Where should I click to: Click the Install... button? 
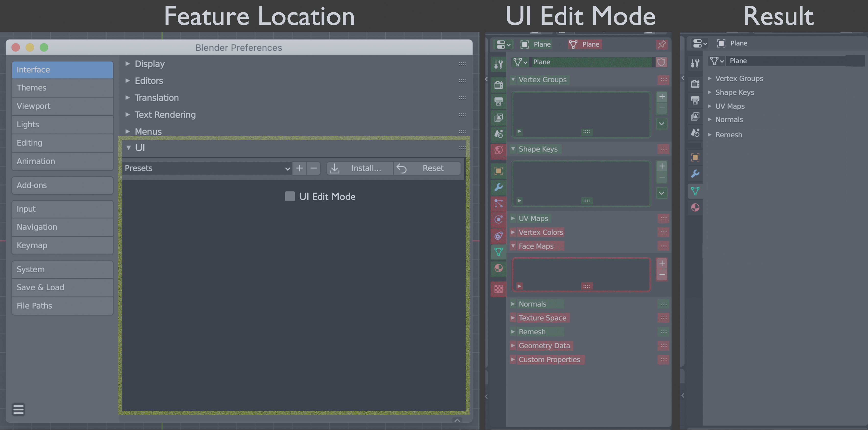[x=360, y=168]
